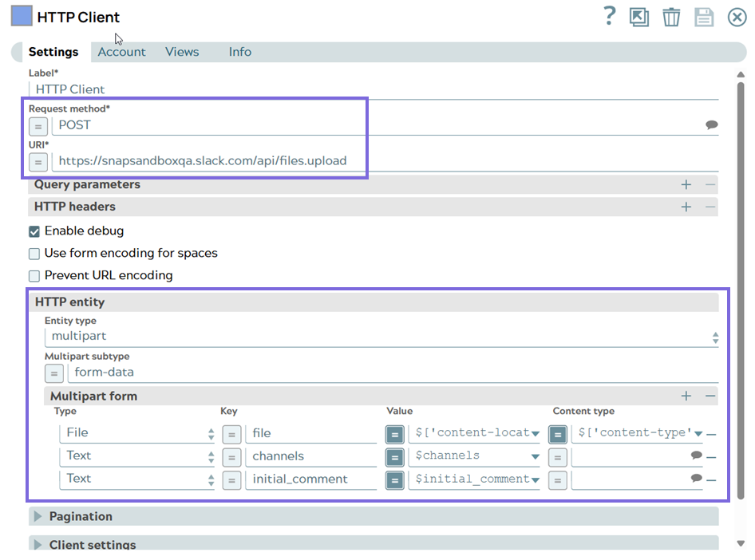Check the Prevent URL encoding option
Viewport: 755px width, 560px height.
click(x=34, y=276)
